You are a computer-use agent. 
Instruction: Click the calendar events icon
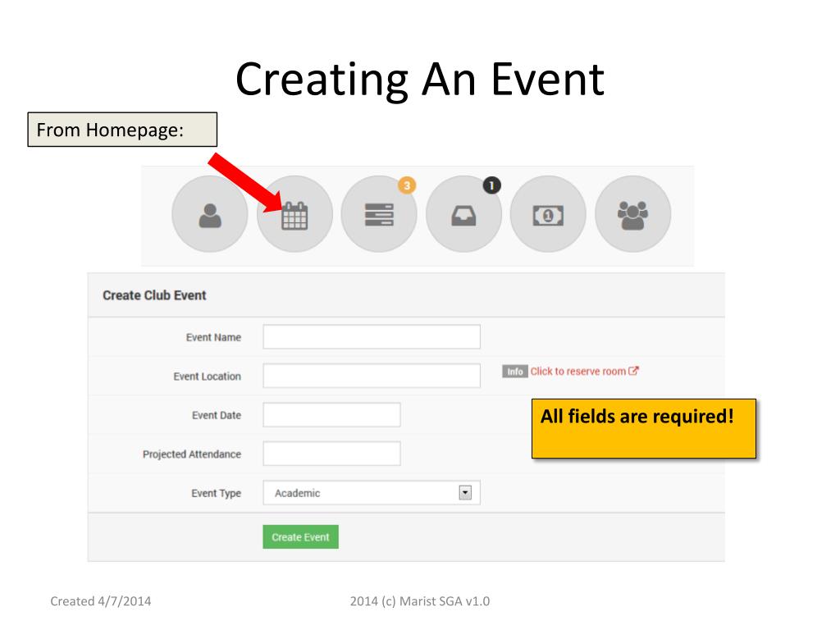click(x=294, y=214)
